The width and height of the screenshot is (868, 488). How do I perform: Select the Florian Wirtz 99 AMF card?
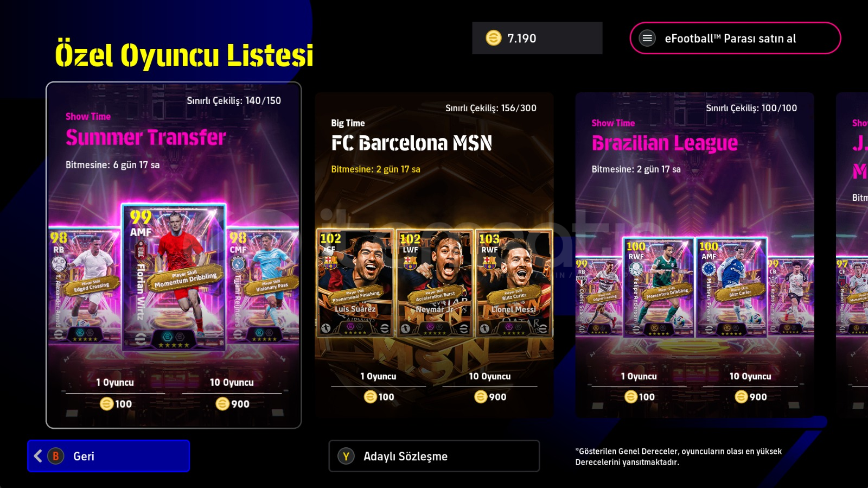[174, 277]
